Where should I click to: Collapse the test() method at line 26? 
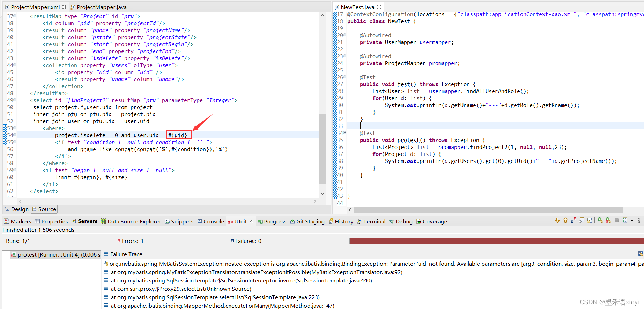pos(345,77)
